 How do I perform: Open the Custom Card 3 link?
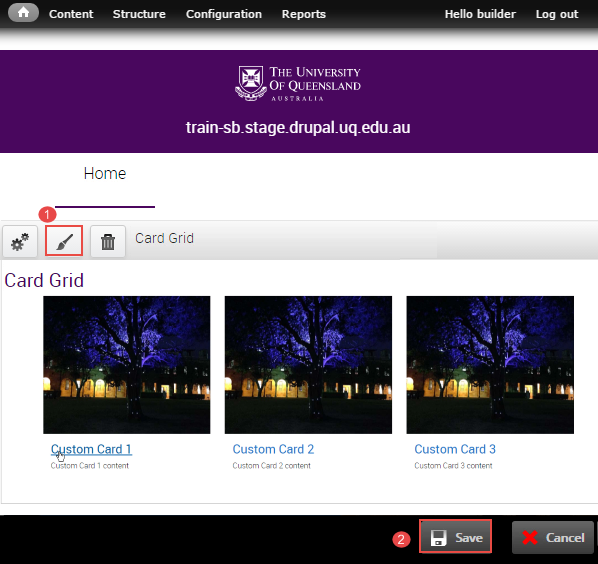pos(455,449)
